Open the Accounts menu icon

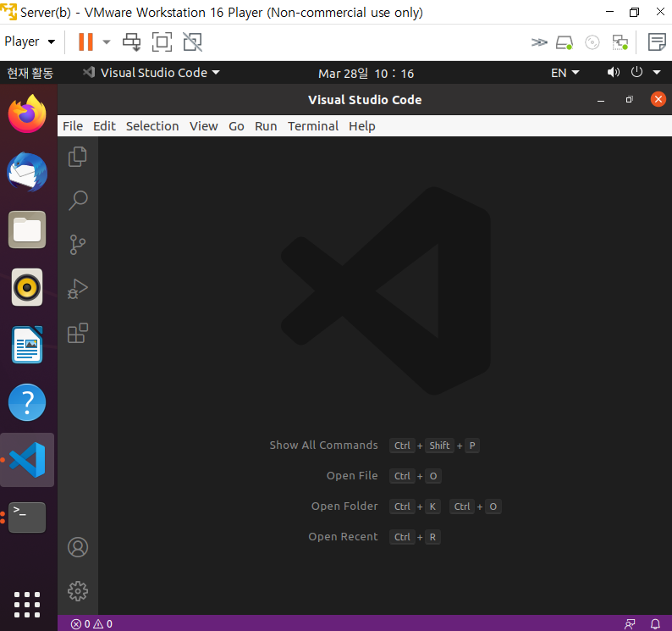click(x=78, y=547)
